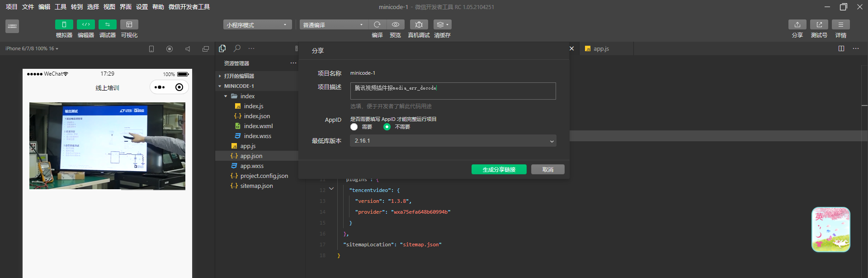Image resolution: width=868 pixels, height=278 pixels.
Task: Click the IME 英 floating widget
Action: point(831,230)
